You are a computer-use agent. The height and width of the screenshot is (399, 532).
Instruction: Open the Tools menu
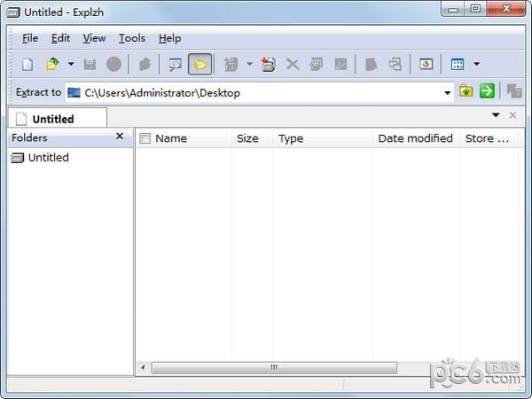pyautogui.click(x=131, y=38)
